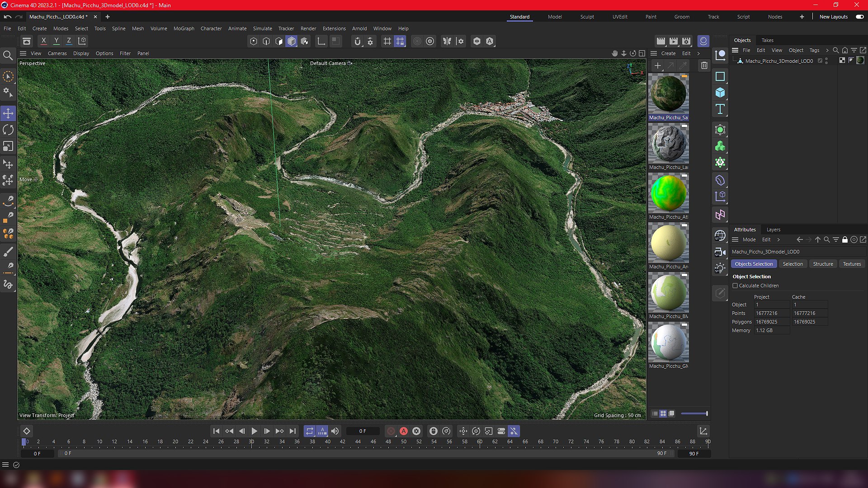Open the Textures attributes tab
This screenshot has width=868, height=488.
pos(852,264)
